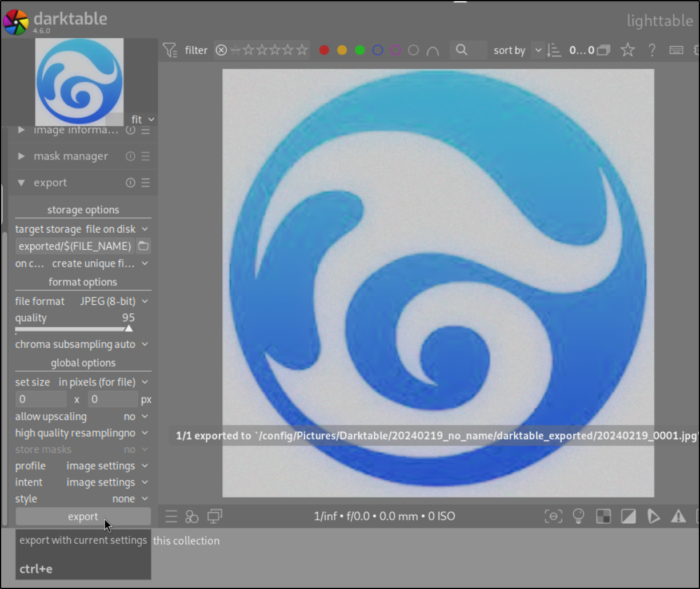Reset image information module parameters
Screen dimensions: 700x589
pos(130,130)
